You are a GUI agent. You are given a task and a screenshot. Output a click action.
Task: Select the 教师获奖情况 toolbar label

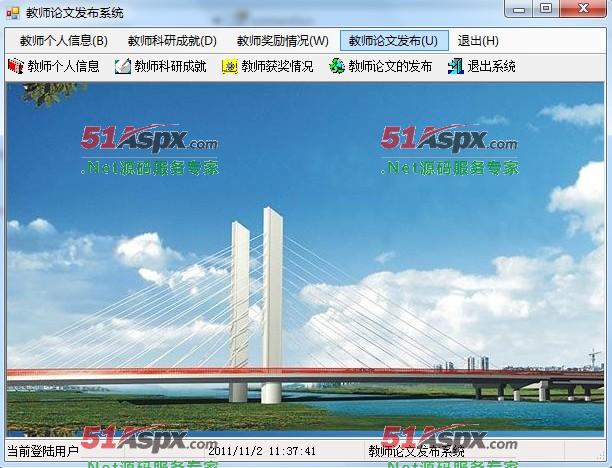tap(278, 66)
